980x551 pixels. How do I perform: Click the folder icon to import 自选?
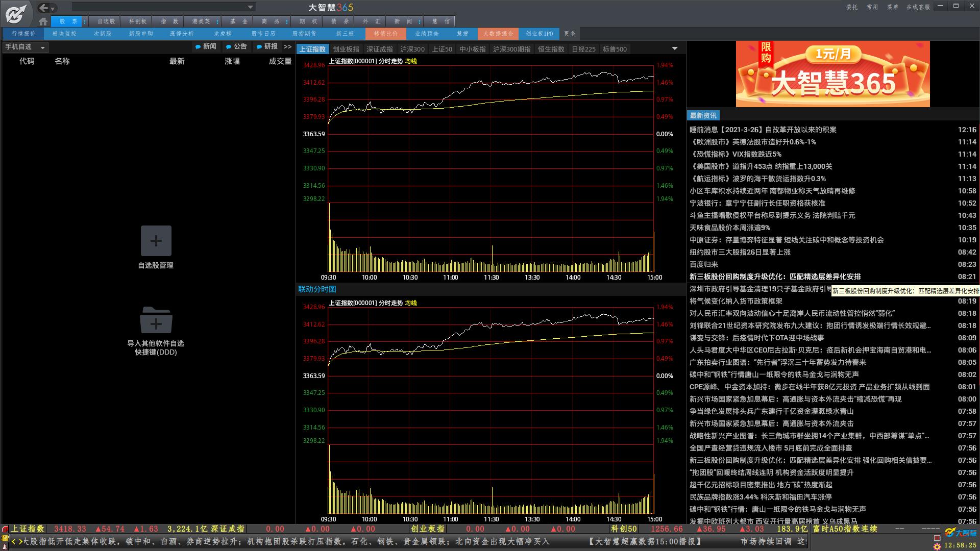(x=156, y=320)
